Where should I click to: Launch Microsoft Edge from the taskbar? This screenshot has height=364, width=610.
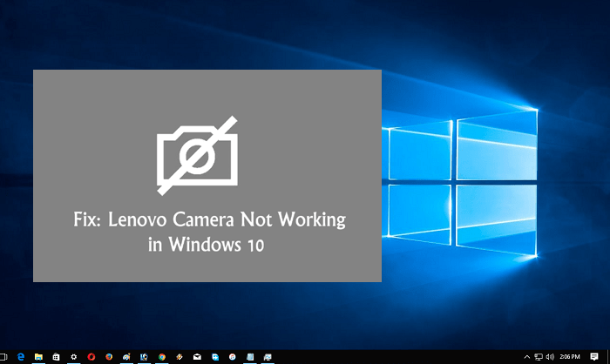[x=21, y=357]
